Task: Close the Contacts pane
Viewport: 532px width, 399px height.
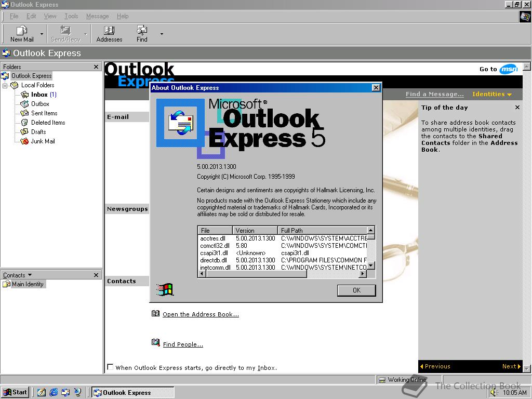Action: pos(96,275)
